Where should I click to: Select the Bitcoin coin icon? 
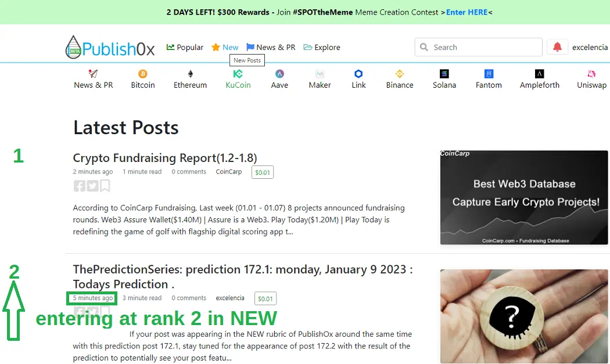(x=143, y=74)
